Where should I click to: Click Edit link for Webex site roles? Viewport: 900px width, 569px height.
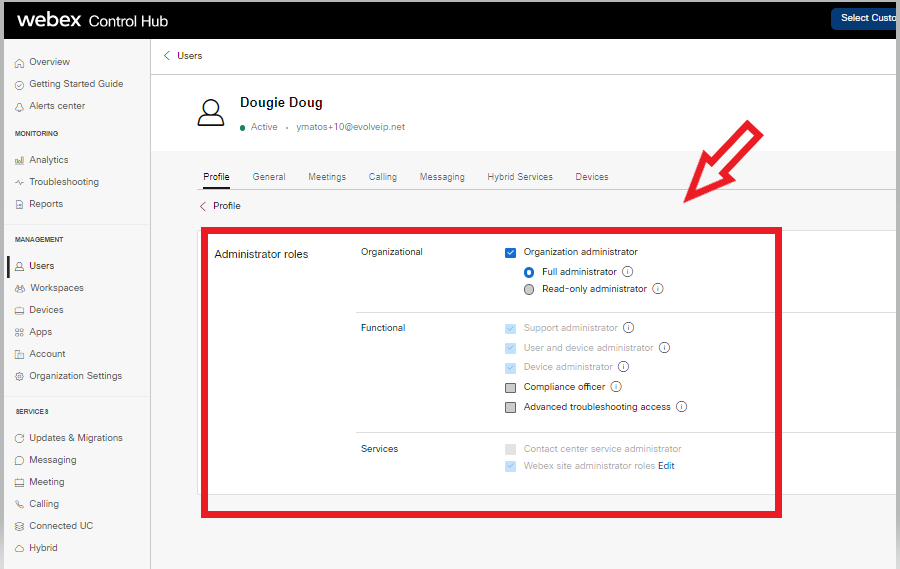[x=666, y=466]
